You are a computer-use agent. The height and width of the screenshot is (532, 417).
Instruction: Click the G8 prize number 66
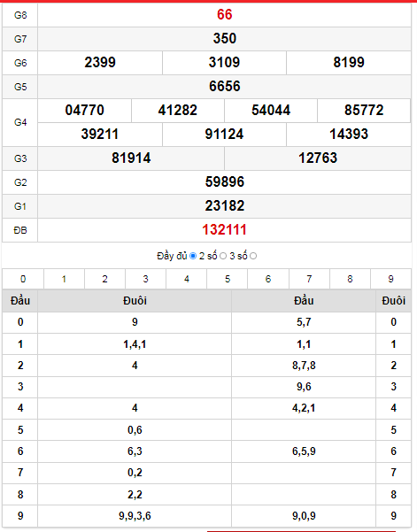tap(224, 14)
